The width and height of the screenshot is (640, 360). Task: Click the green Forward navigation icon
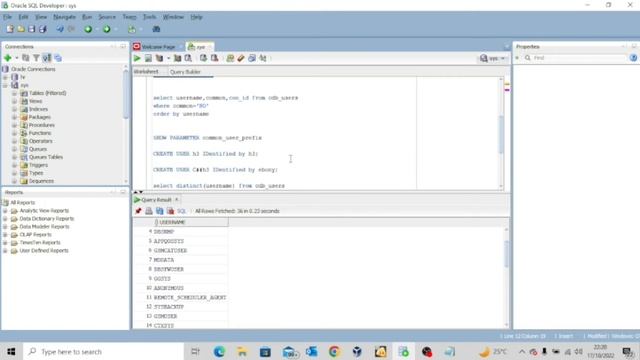tap(107, 29)
